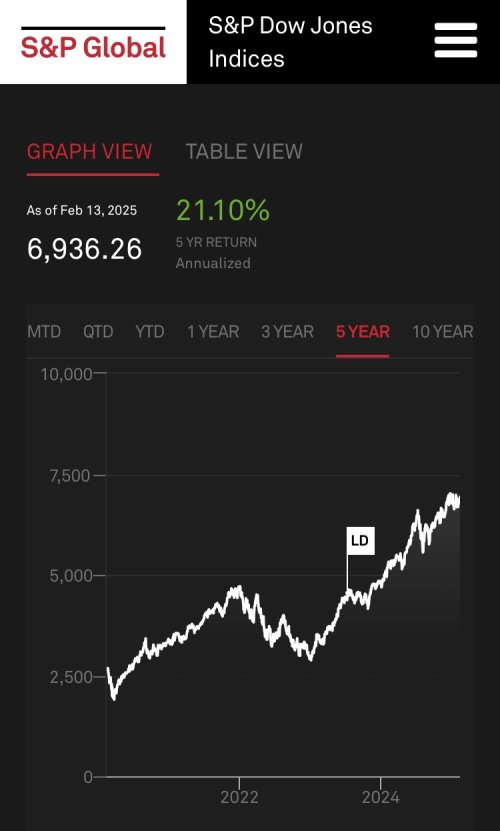
Task: Click the 5,000 gridline label
Action: 71,576
